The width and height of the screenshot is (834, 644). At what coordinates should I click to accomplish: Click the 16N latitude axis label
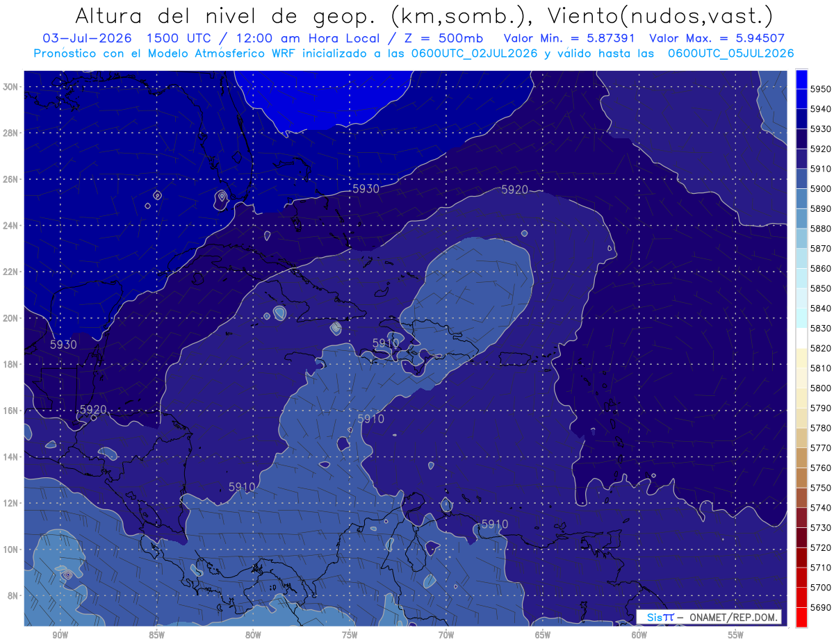tap(10, 411)
